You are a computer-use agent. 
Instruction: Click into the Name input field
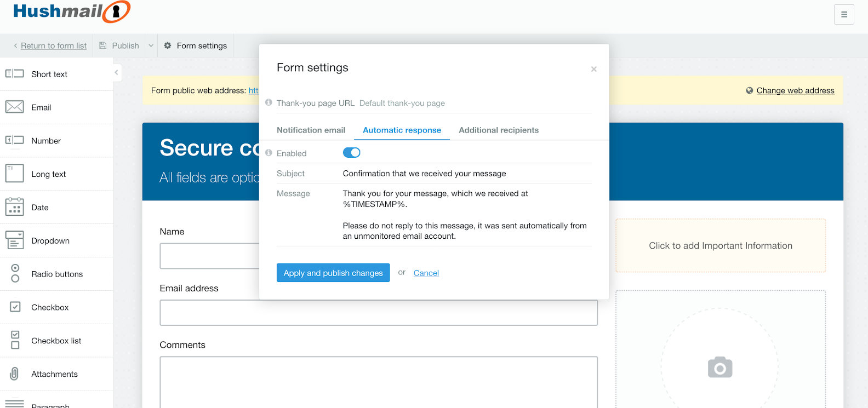pos(209,256)
